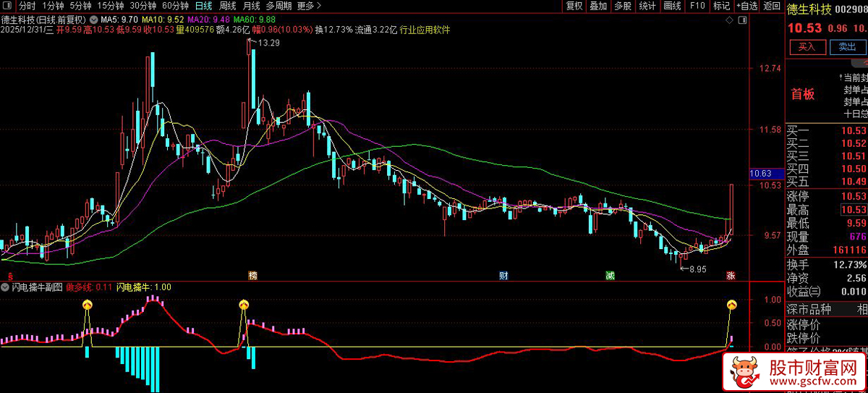Open the 闪电擒牛副图 indicator dropdown
Viewport: 868px width, 393px height.
[x=6, y=287]
